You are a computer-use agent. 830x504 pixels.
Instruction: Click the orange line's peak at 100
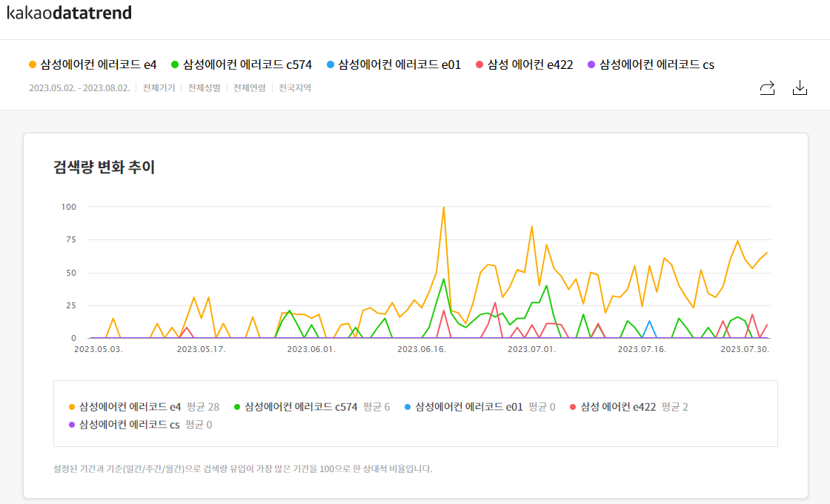pyautogui.click(x=444, y=208)
